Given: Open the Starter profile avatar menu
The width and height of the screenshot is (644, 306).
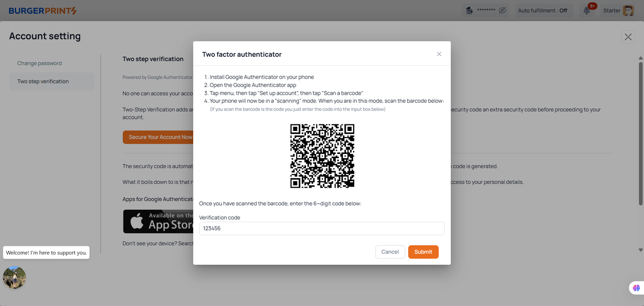Looking at the screenshot, I should pos(628,11).
